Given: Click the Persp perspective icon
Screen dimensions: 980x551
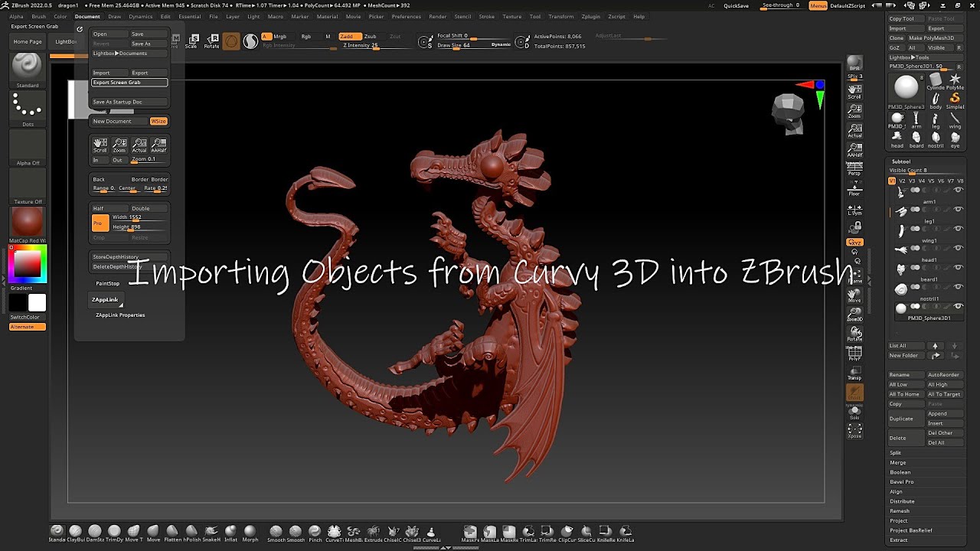Looking at the screenshot, I should tap(854, 168).
